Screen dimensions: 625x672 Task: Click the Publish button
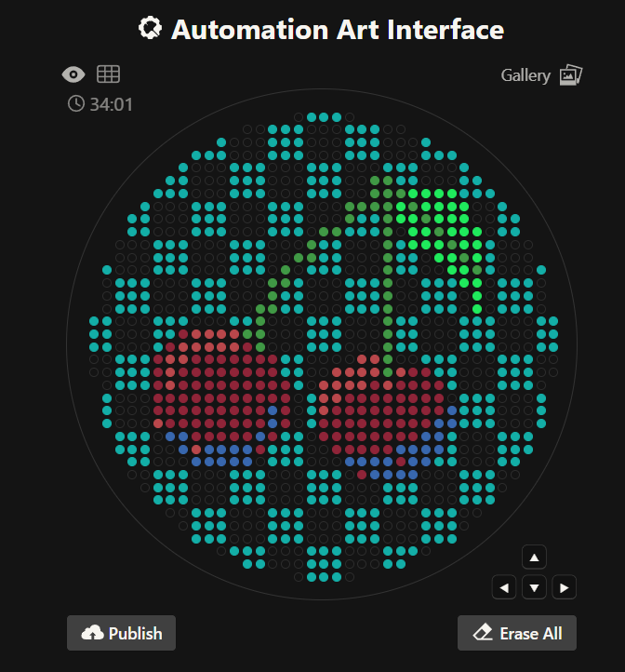click(121, 633)
